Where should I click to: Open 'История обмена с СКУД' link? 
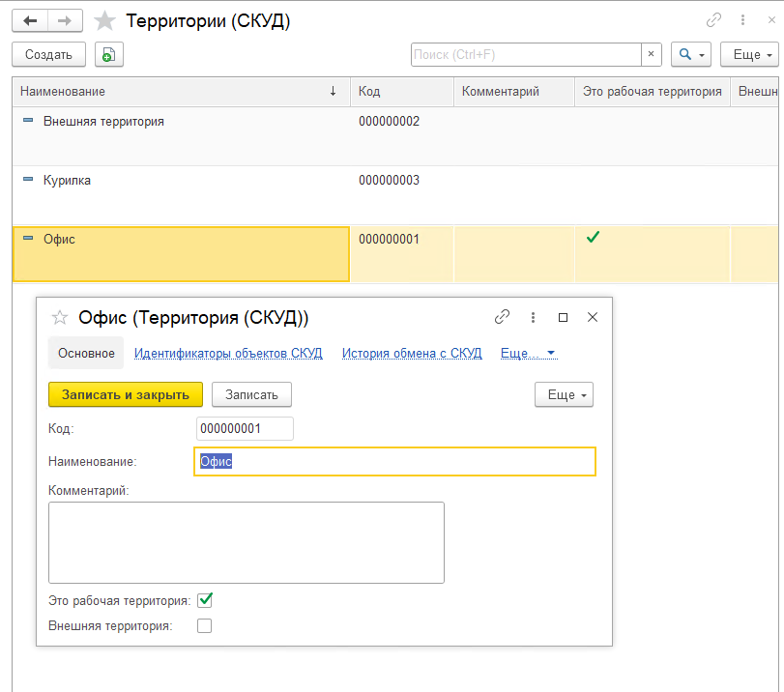412,354
